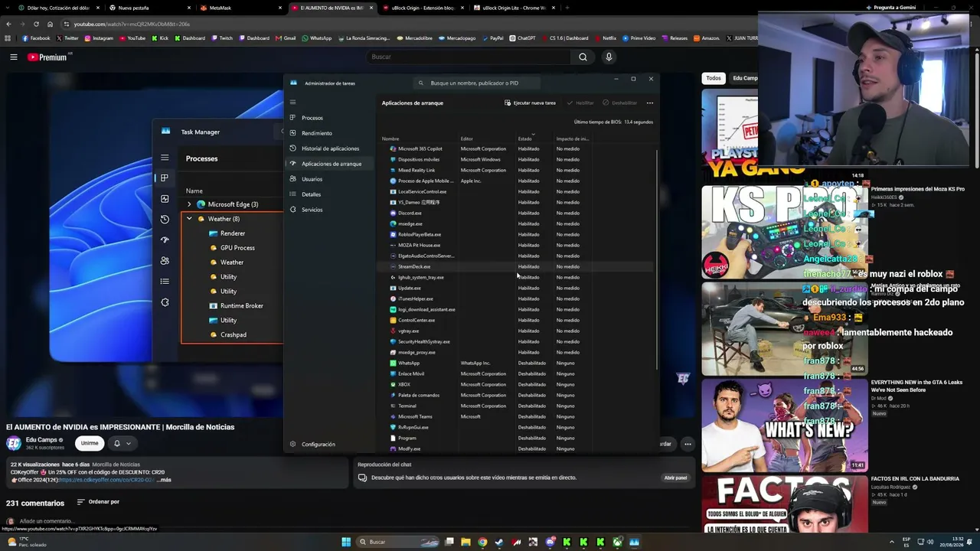The image size is (980, 551).
Task: Open the Netflix bookmark
Action: pos(605,38)
